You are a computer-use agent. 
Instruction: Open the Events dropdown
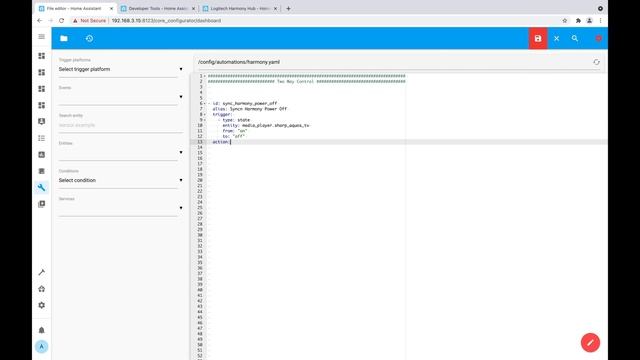[121, 97]
